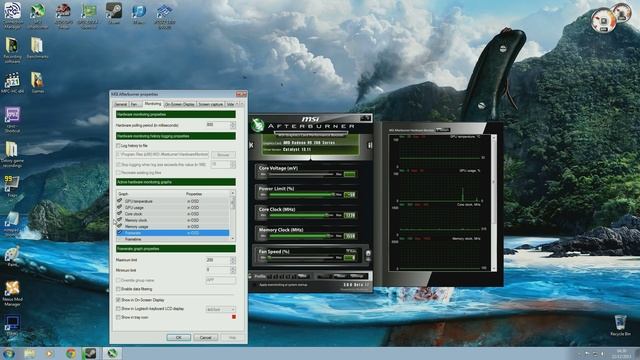This screenshot has width=640, height=360.
Task: Click the MSI Afterburner taskbar icon
Action: pyautogui.click(x=112, y=353)
